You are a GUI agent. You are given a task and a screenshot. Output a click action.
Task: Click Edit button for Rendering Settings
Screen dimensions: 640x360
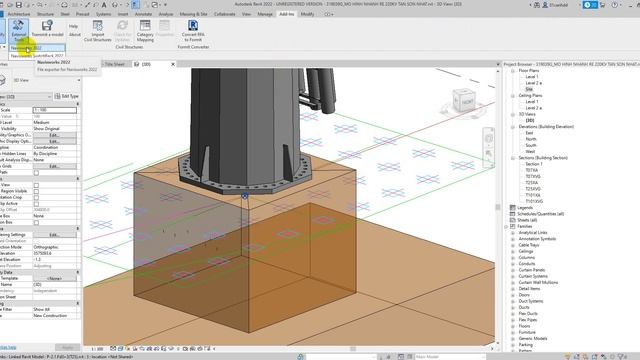(x=54, y=235)
